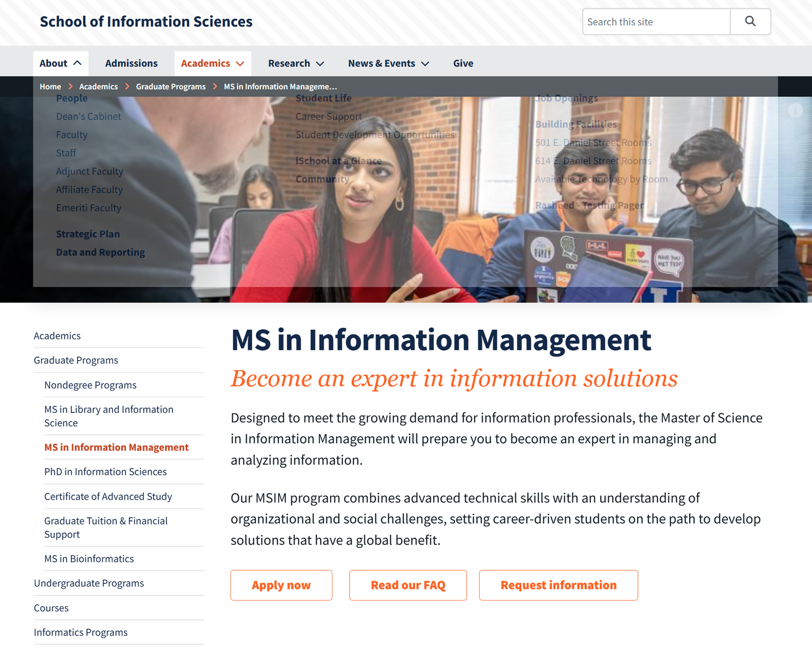The height and width of the screenshot is (665, 812).
Task: Open Career Support link
Action: (329, 117)
